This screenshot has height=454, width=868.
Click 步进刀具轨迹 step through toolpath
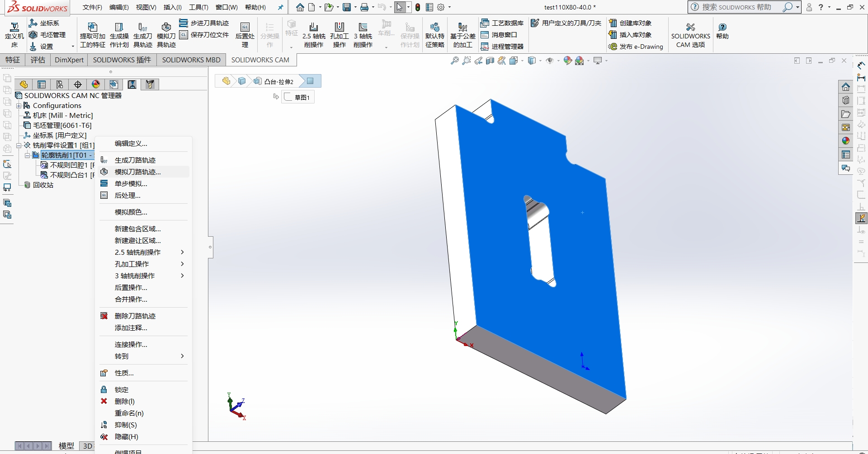pos(204,23)
